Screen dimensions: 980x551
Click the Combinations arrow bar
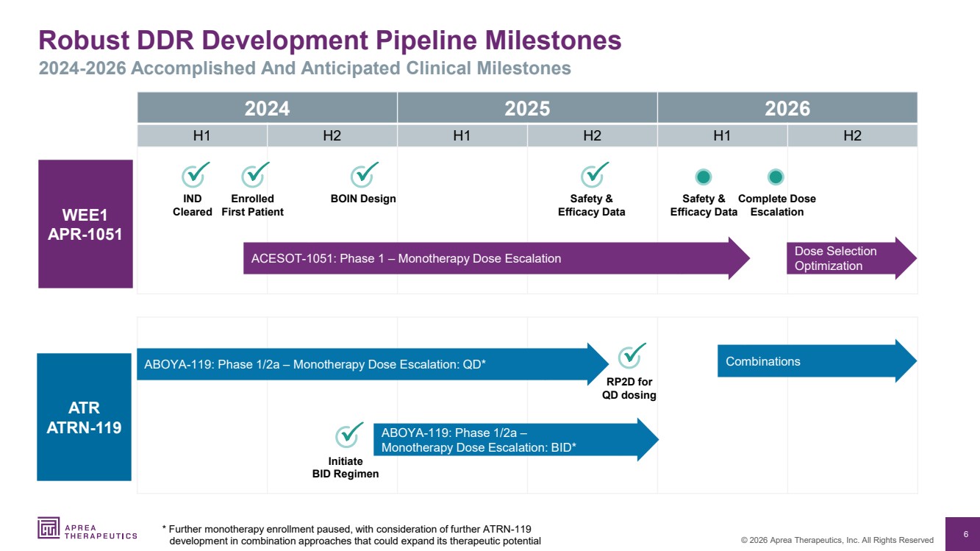(x=817, y=361)
